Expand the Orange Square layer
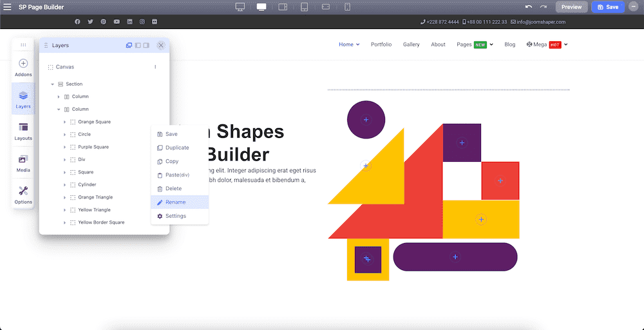 (x=64, y=122)
